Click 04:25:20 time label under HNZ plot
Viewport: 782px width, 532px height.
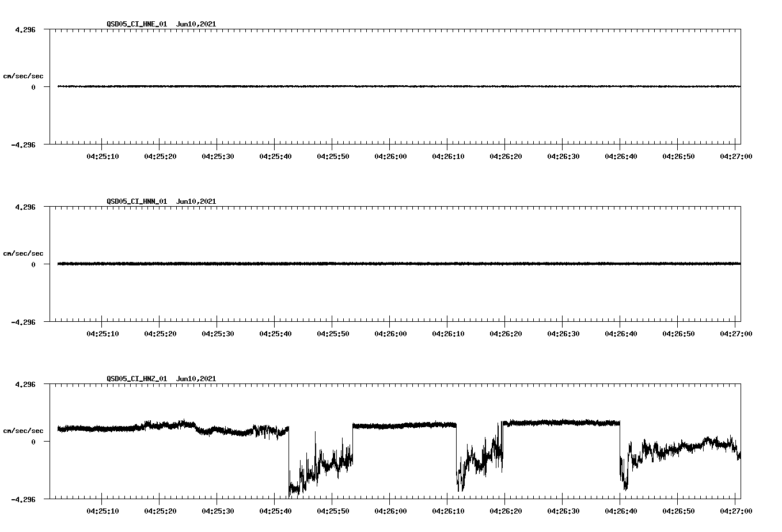(160, 511)
